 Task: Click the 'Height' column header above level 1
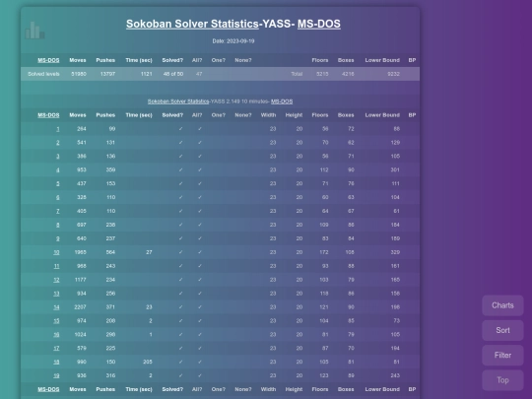(x=294, y=115)
